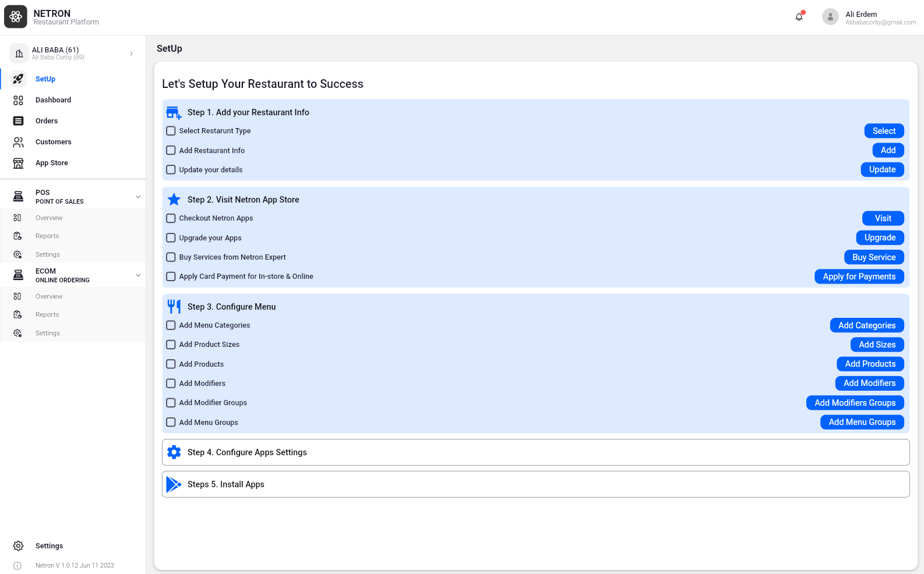Click the ECOM Settings gear icon
The image size is (924, 574).
click(x=17, y=333)
